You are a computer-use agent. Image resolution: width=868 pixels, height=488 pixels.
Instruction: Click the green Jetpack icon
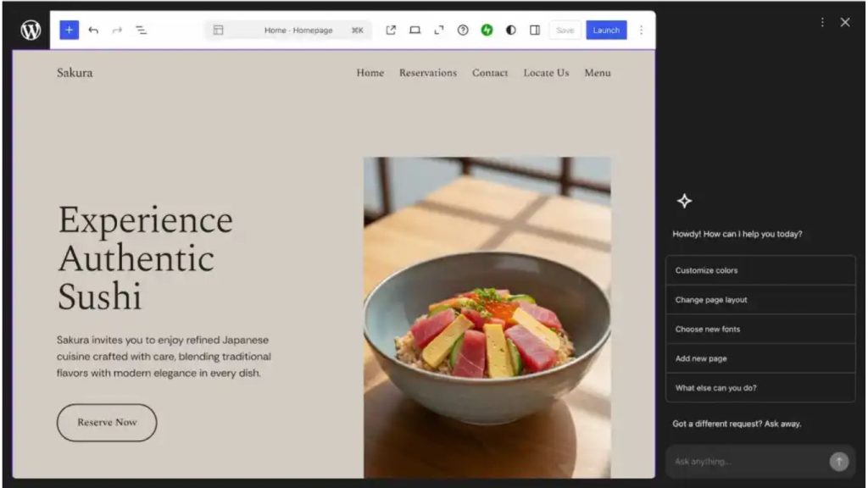click(x=487, y=30)
